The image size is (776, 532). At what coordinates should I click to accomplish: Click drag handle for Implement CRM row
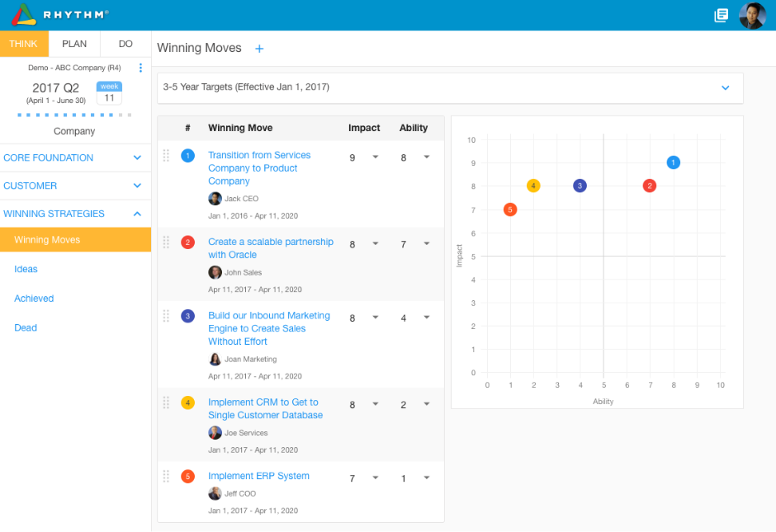pos(166,403)
